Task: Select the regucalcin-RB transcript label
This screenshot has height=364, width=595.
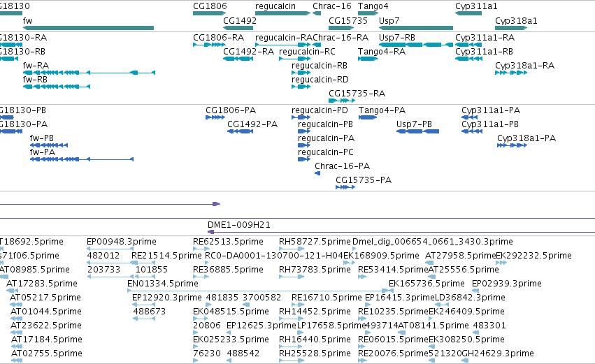Action: pos(320,65)
